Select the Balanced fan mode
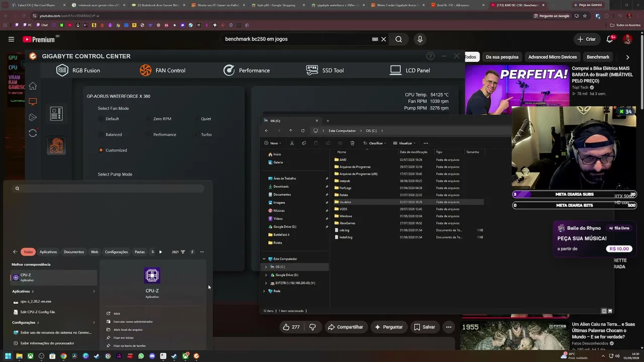Screen dimensions: 644x362 point(111,135)
